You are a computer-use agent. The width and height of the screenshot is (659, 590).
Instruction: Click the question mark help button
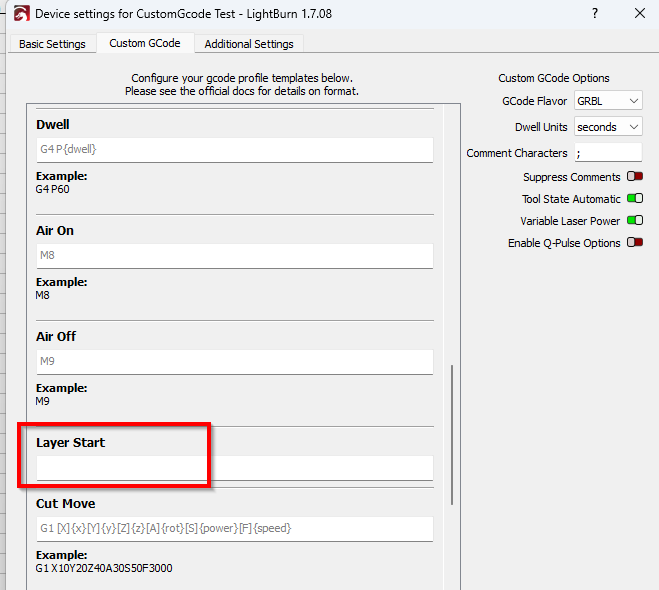point(595,13)
